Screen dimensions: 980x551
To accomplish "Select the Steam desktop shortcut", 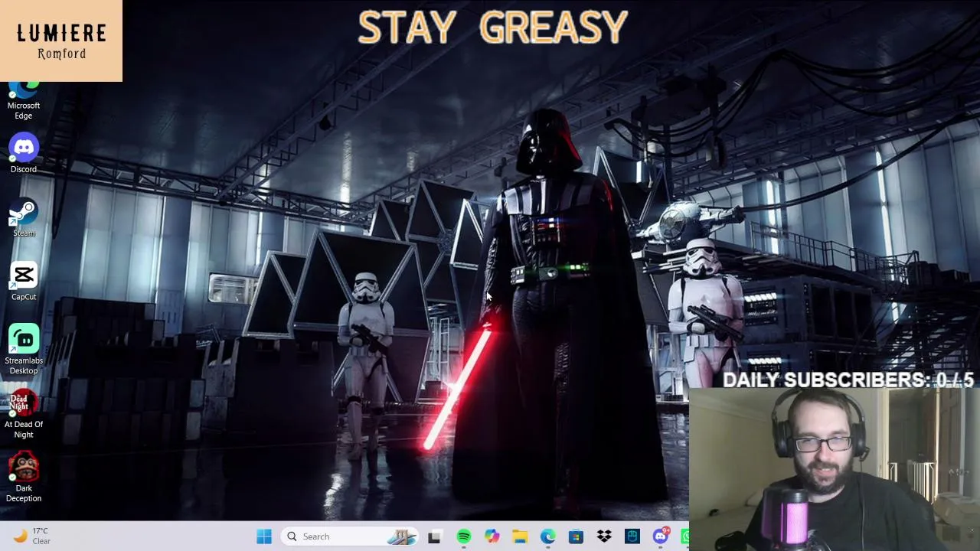I will (24, 218).
